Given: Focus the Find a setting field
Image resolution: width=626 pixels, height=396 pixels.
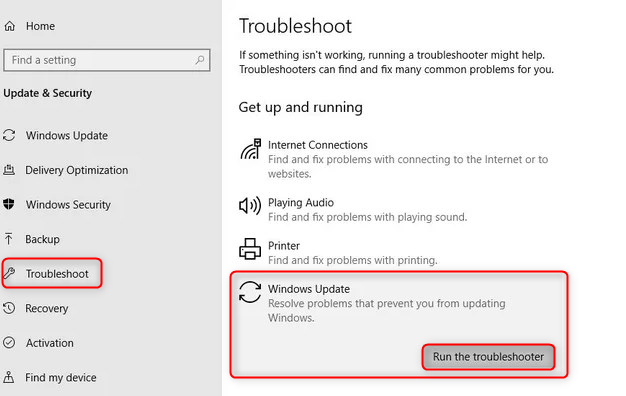Looking at the screenshot, I should tap(107, 60).
